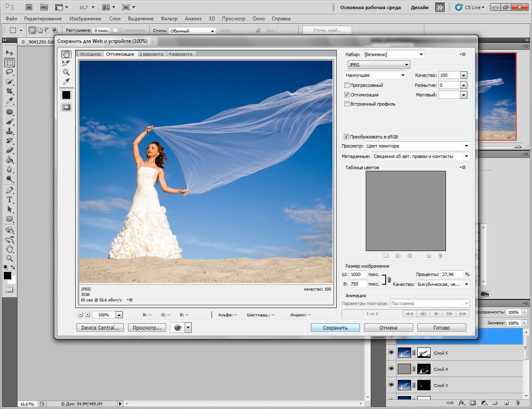532x409 pixels.
Task: Select the Lasso tool
Action: click(10, 72)
